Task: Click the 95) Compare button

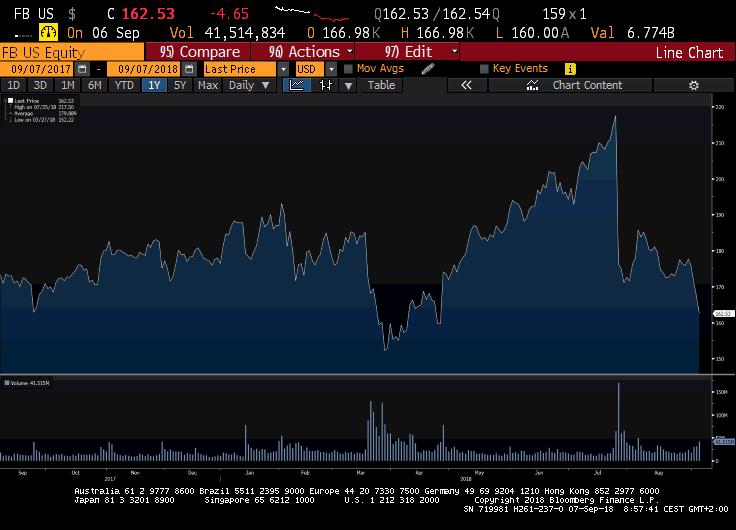Action: click(199, 52)
